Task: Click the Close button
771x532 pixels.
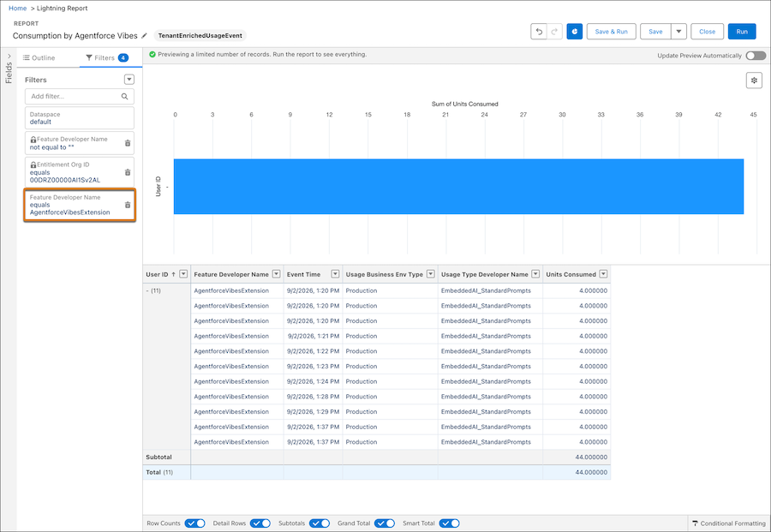Action: click(x=707, y=32)
